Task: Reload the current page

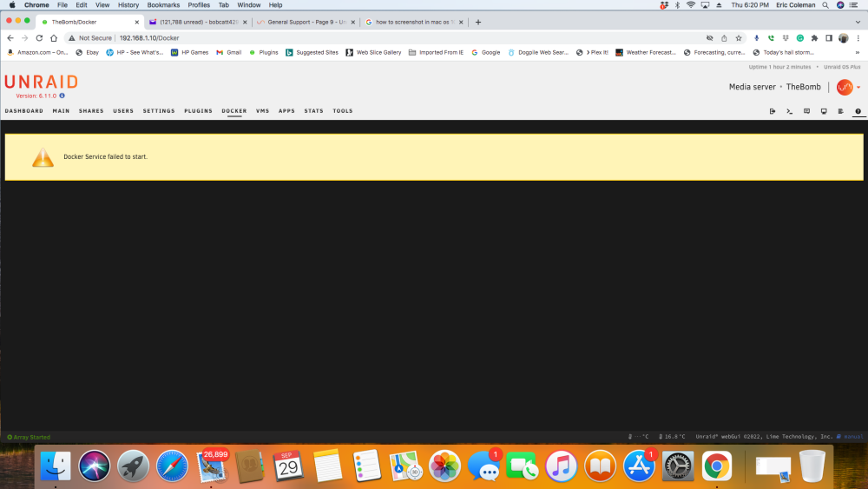Action: (x=39, y=37)
